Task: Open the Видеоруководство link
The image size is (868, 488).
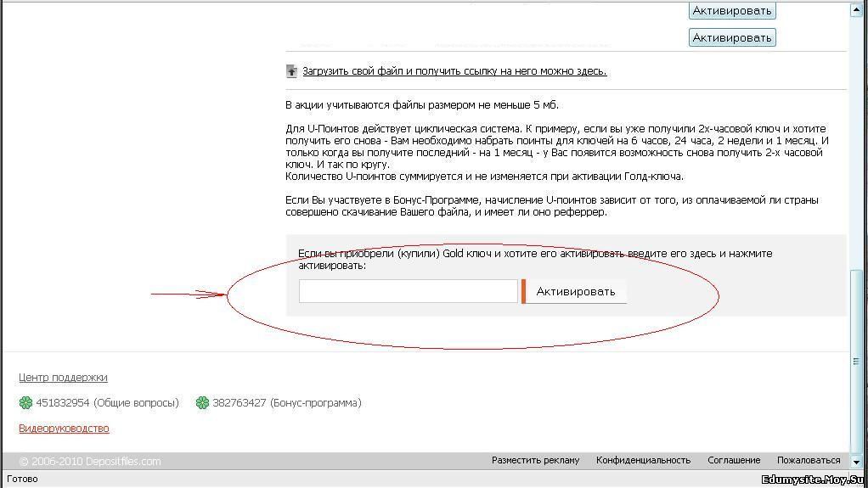Action: click(64, 429)
